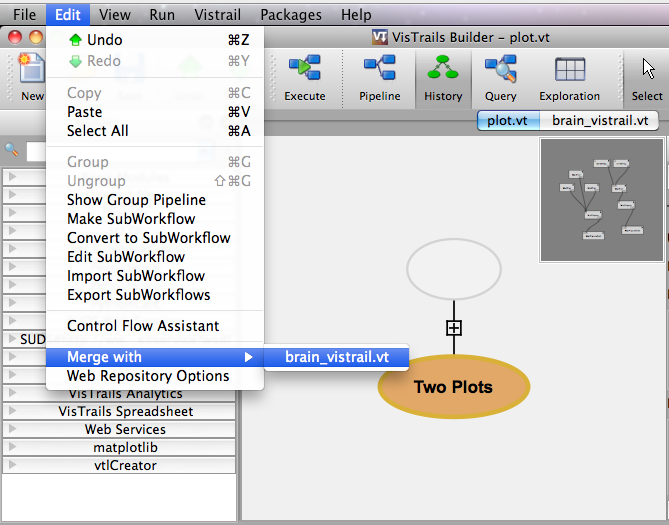Switch to Pipeline view icon
Image resolution: width=669 pixels, height=525 pixels.
click(379, 76)
